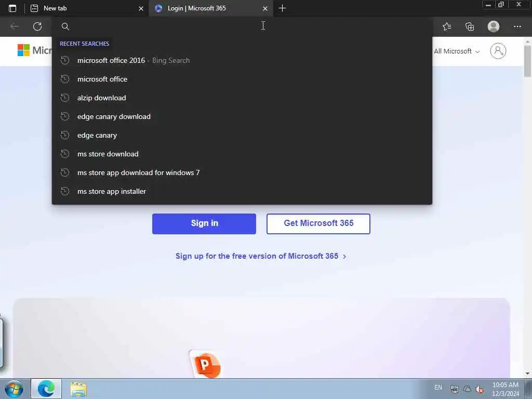Select edge canary download suggestion

pyautogui.click(x=242, y=116)
